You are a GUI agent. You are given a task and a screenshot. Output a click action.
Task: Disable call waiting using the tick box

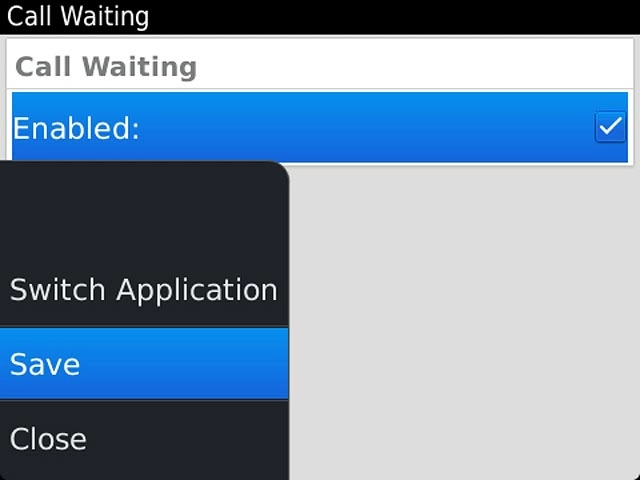coord(610,127)
